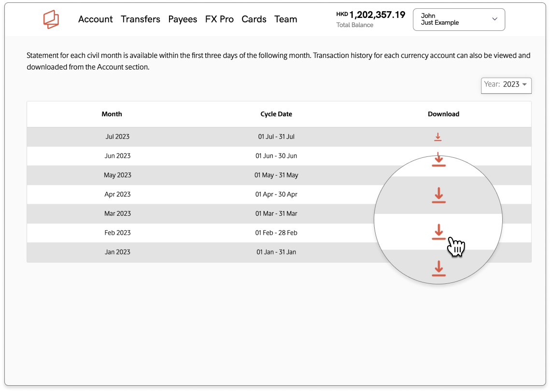Click cycle date 01 Jan - 31 Jan
550x392 pixels.
click(276, 252)
